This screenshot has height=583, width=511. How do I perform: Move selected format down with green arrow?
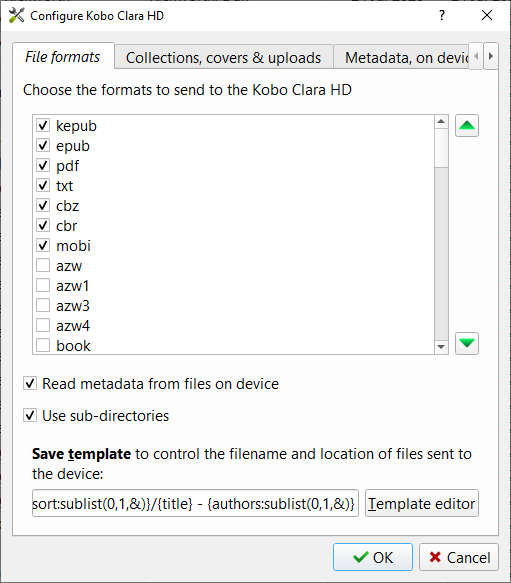pos(467,343)
